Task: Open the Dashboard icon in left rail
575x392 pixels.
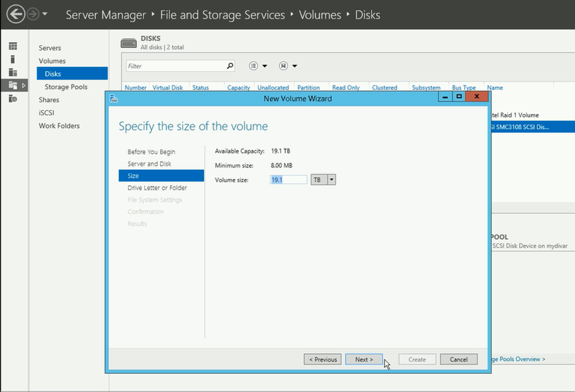Action: (13, 47)
